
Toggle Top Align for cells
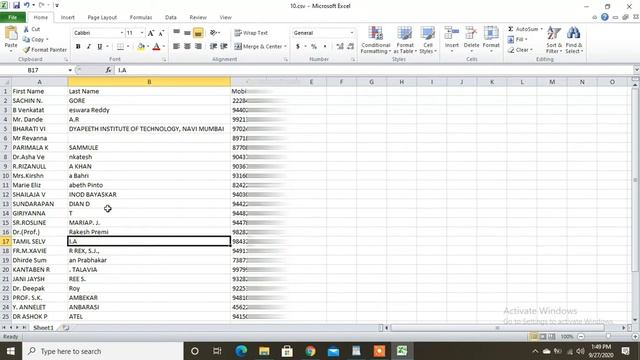click(x=176, y=33)
